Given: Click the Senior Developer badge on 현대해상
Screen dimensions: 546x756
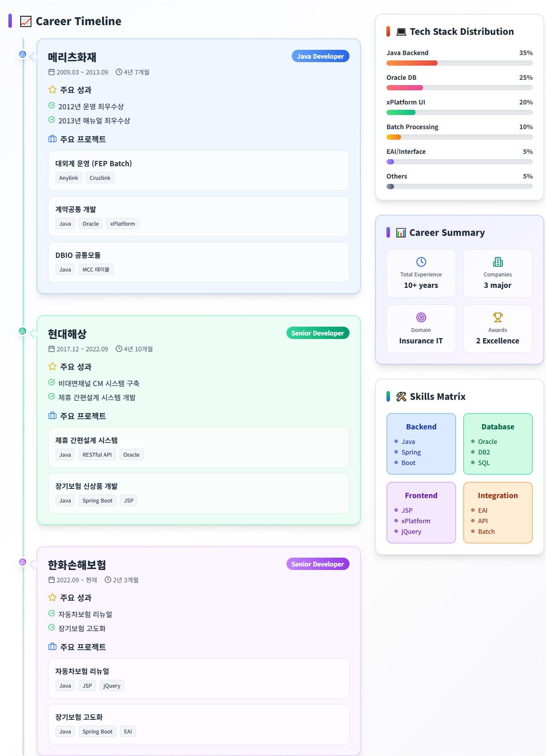Looking at the screenshot, I should tap(318, 333).
